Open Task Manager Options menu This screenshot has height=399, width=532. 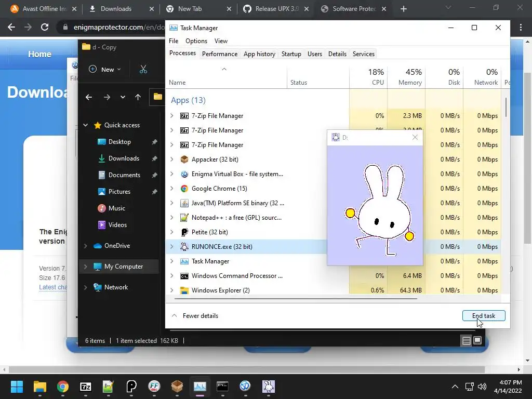[x=196, y=41]
